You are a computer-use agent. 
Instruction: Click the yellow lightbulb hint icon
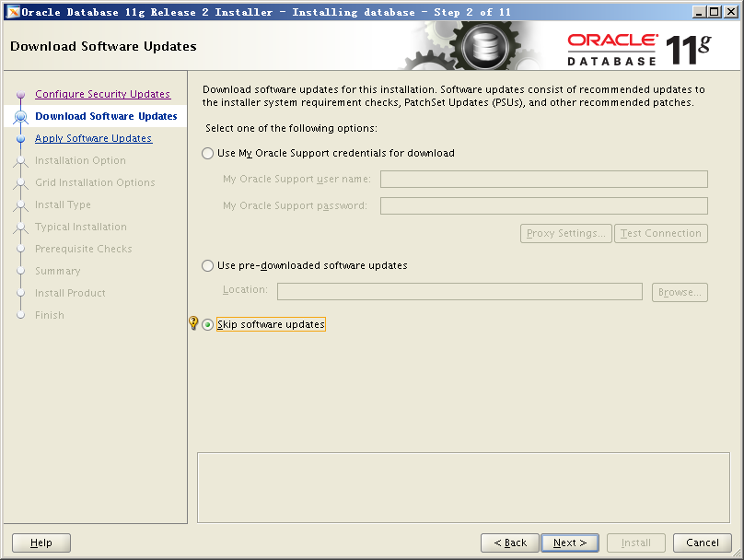point(193,323)
